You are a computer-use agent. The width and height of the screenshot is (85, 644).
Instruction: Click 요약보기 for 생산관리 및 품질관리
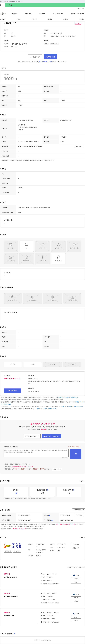[76, 579]
